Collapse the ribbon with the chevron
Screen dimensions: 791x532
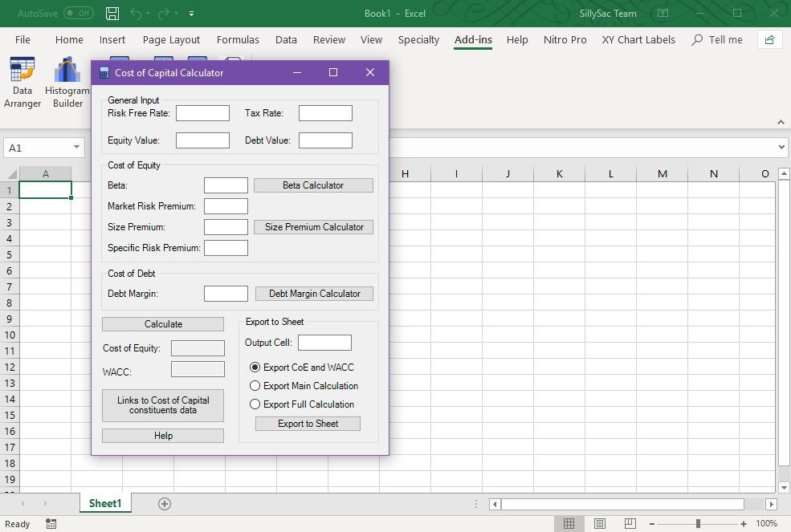(x=781, y=122)
